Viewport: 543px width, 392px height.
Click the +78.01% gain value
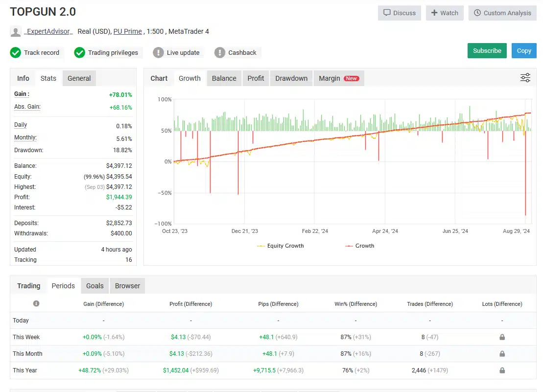pyautogui.click(x=120, y=95)
